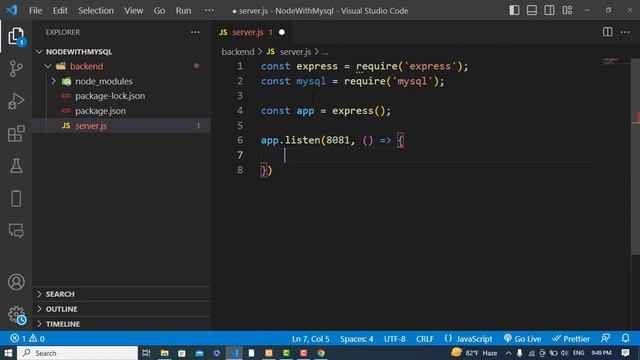Image resolution: width=640 pixels, height=360 pixels.
Task: Change indentation via Spaces: 4
Action: tap(356, 339)
